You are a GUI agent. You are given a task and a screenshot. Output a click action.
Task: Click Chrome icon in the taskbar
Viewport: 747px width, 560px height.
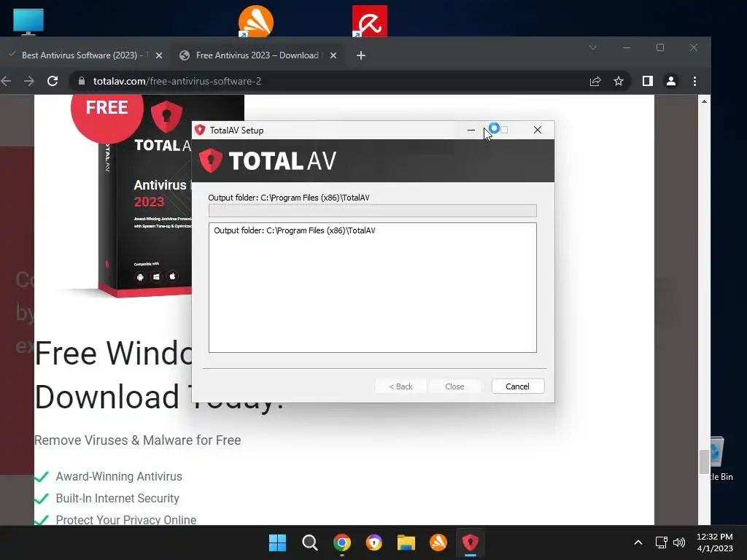pyautogui.click(x=341, y=542)
